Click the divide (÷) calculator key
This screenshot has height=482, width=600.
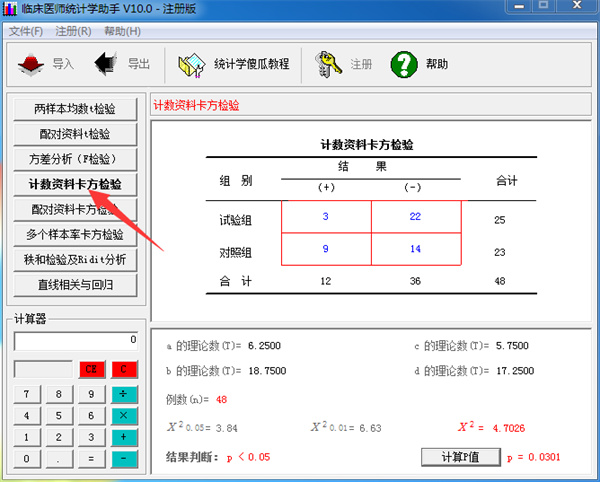(x=124, y=394)
